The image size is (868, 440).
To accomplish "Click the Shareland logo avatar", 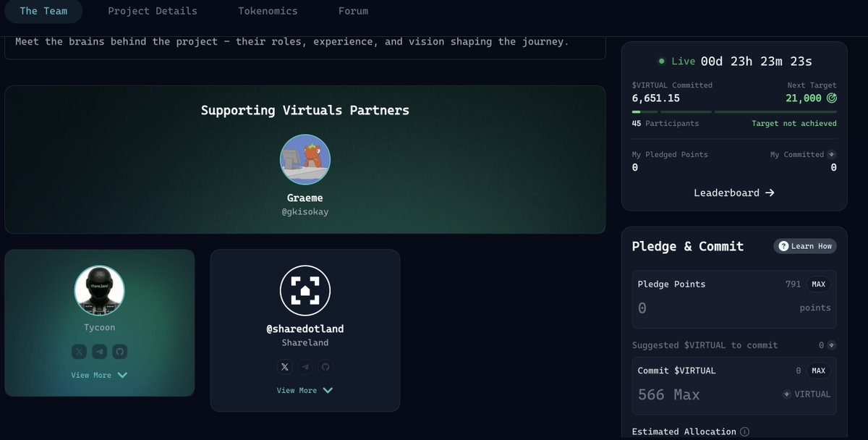I will (305, 290).
